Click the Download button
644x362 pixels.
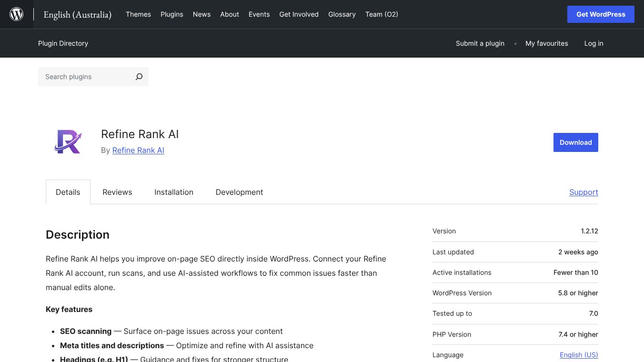point(576,142)
